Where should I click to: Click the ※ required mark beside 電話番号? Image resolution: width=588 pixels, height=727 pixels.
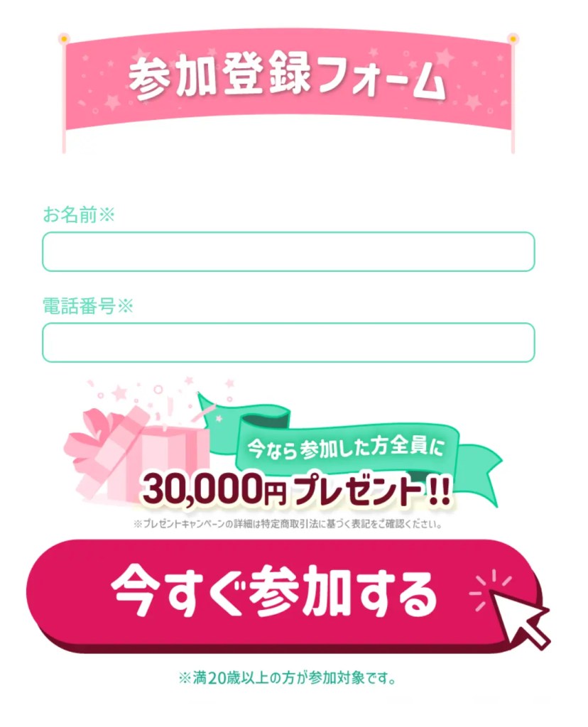pos(125,306)
